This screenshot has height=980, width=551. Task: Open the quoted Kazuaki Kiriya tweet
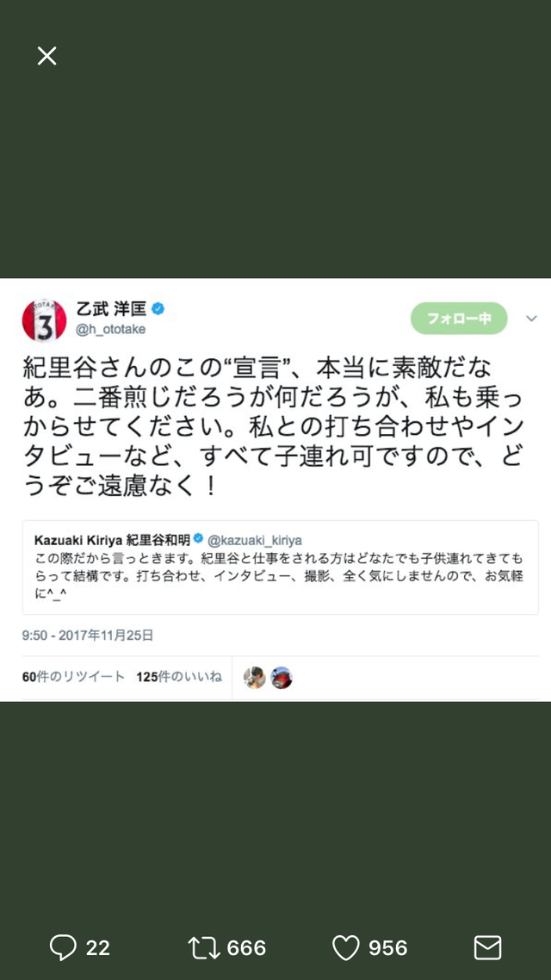coord(281,567)
